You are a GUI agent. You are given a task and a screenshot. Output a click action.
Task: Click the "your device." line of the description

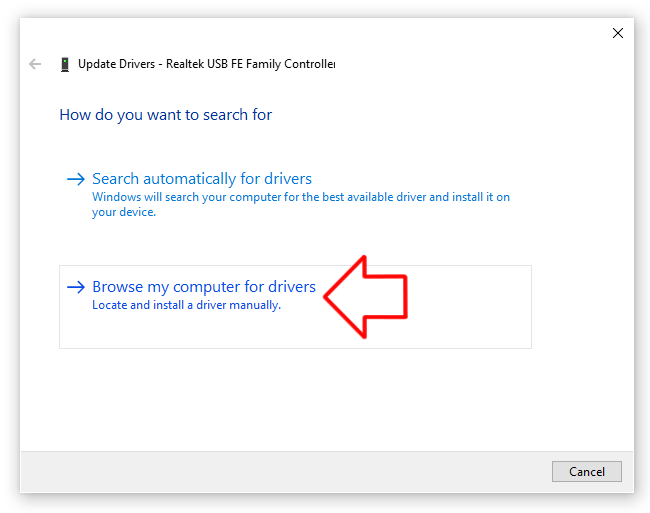click(124, 212)
